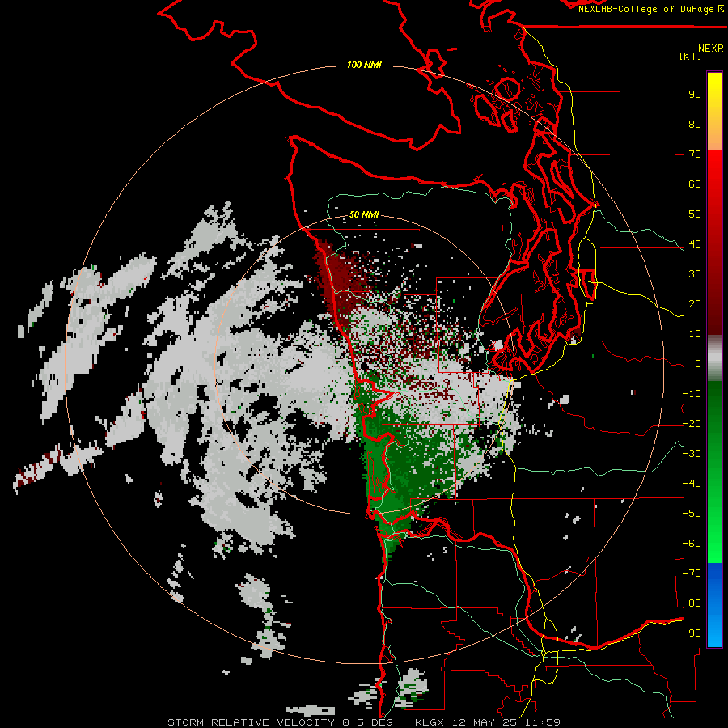Image resolution: width=728 pixels, height=728 pixels.
Task: Click the -30 value on velocity scale
Action: tap(692, 454)
